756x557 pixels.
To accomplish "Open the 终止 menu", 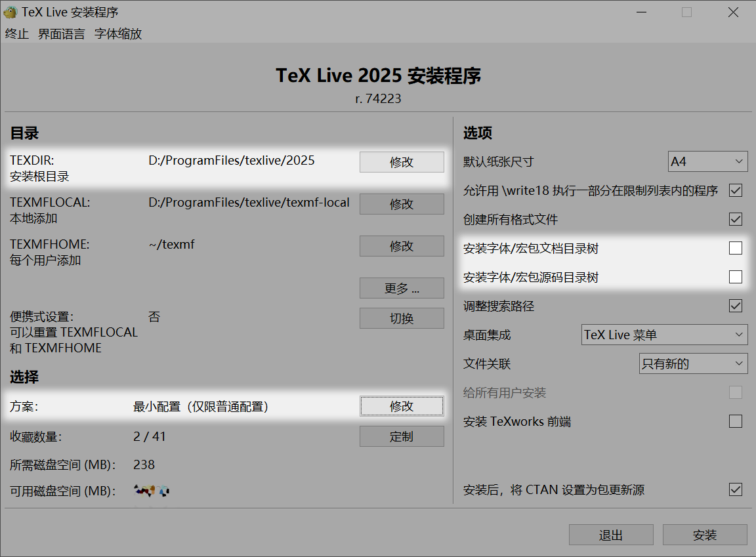I will 17,34.
